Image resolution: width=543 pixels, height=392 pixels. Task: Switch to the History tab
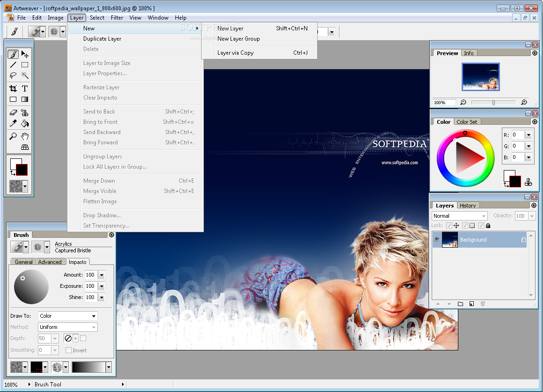[468, 206]
